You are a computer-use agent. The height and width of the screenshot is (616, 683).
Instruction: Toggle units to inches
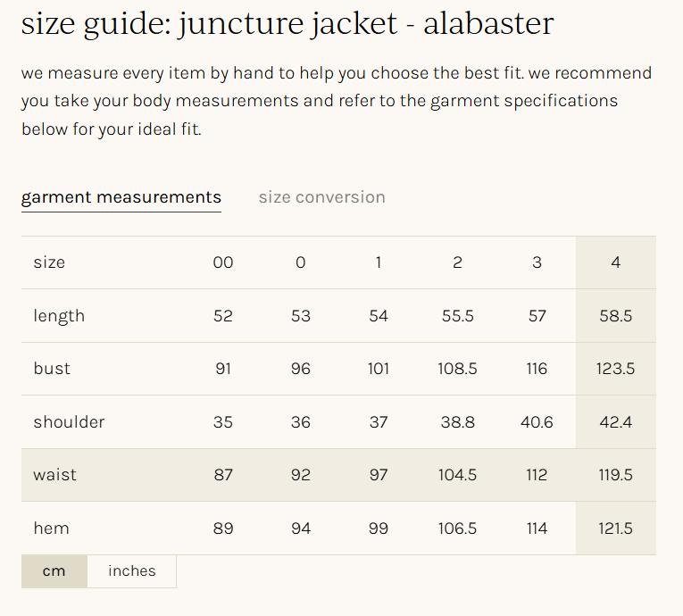pyautogui.click(x=132, y=571)
